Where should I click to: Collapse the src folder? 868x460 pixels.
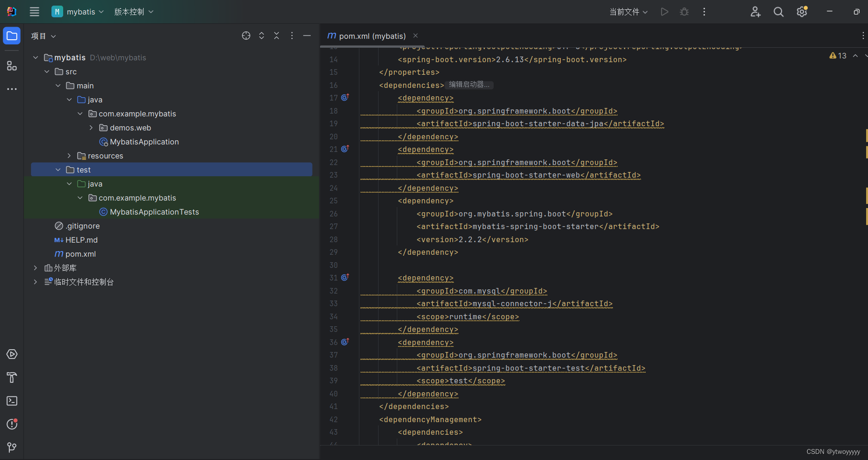click(47, 72)
